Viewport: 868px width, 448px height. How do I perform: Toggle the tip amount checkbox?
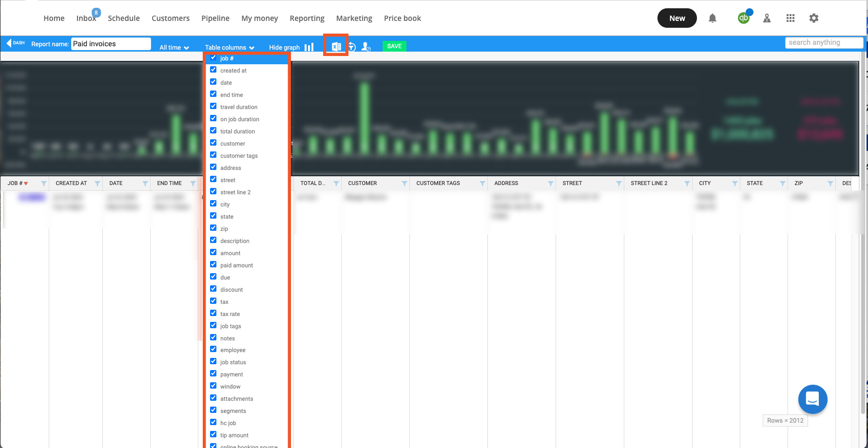pyautogui.click(x=213, y=434)
